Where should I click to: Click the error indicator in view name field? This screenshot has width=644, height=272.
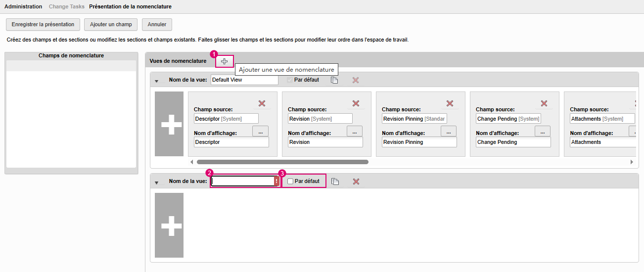coord(276,181)
